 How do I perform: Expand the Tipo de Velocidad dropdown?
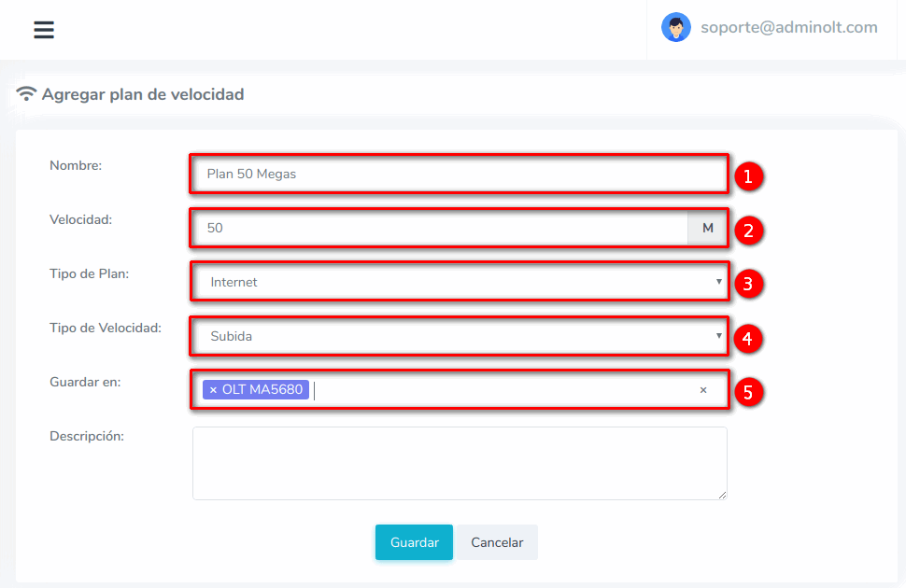click(x=458, y=336)
